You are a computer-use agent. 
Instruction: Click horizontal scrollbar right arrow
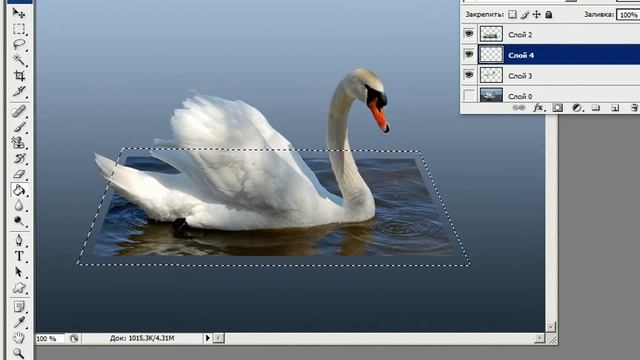(540, 338)
